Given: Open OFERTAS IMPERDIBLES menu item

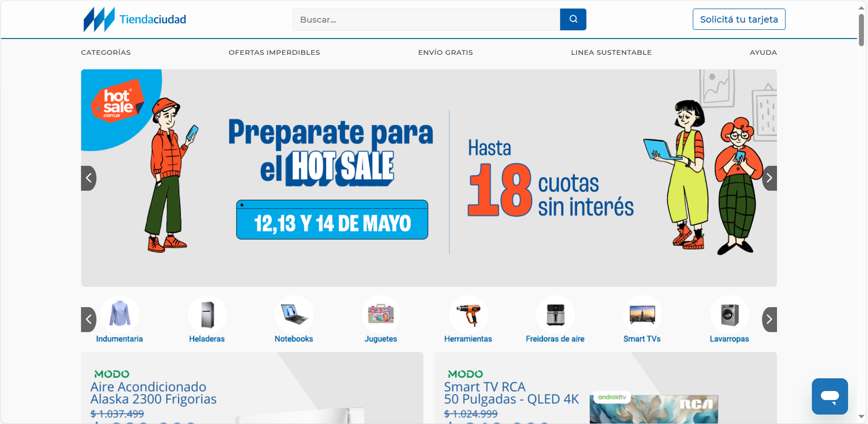Looking at the screenshot, I should click(274, 53).
